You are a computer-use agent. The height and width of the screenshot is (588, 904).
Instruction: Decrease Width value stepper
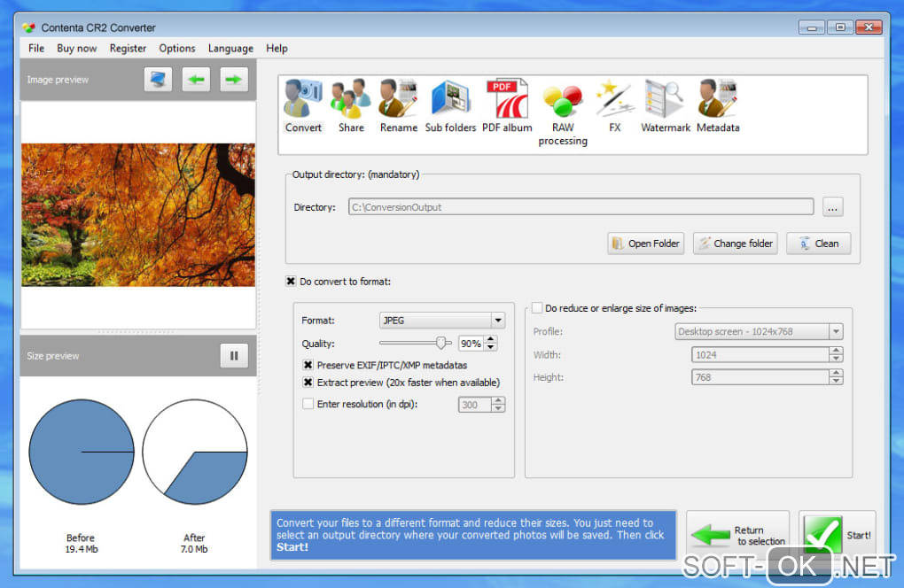pyautogui.click(x=836, y=359)
